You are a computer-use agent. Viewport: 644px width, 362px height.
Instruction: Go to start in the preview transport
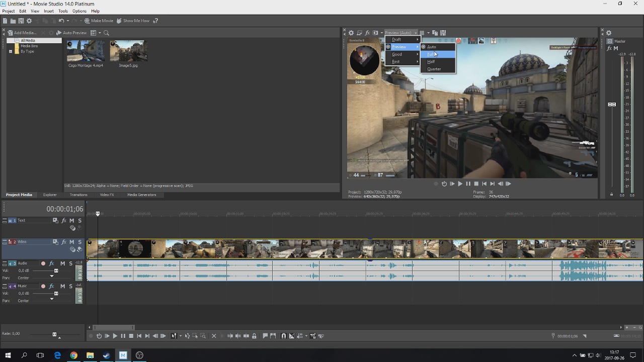pos(484,184)
